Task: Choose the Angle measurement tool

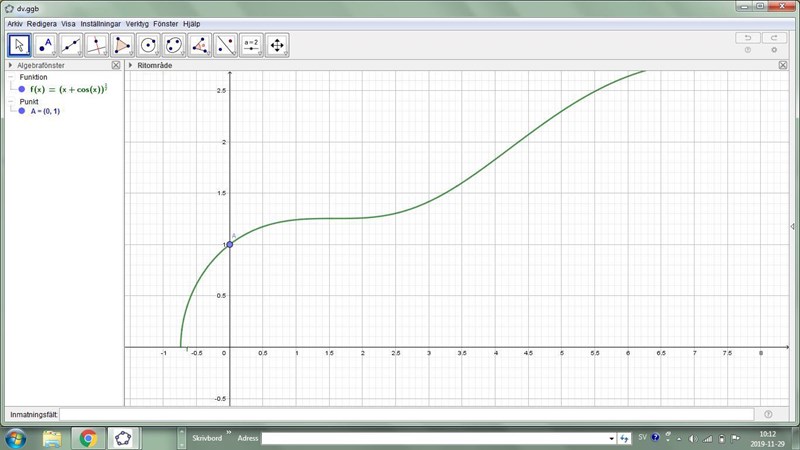Action: click(x=200, y=45)
